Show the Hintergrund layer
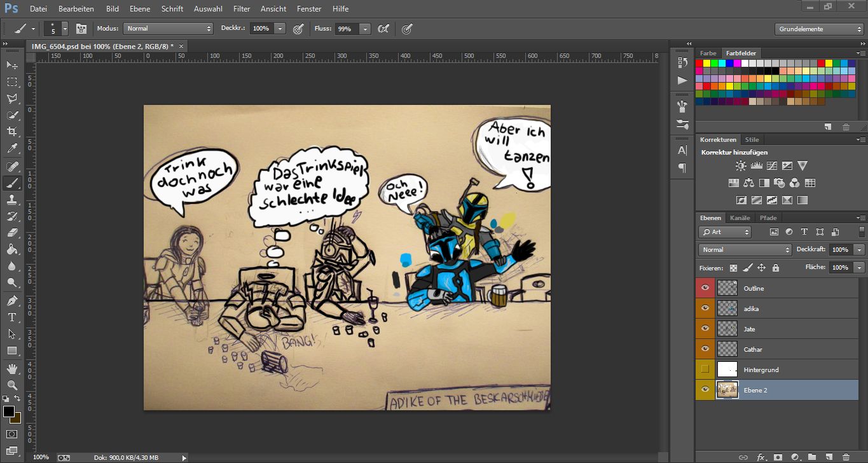The height and width of the screenshot is (463, 868). tap(705, 370)
